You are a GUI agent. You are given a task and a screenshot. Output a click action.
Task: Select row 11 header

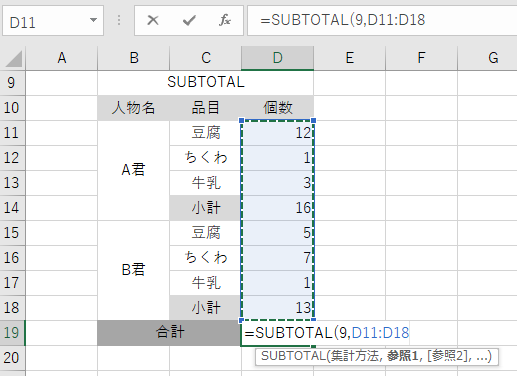(12, 133)
